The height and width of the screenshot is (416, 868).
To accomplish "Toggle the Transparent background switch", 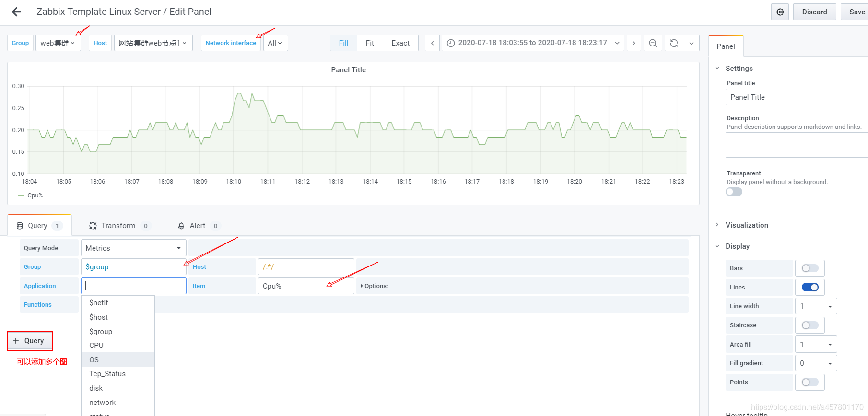I will point(734,192).
